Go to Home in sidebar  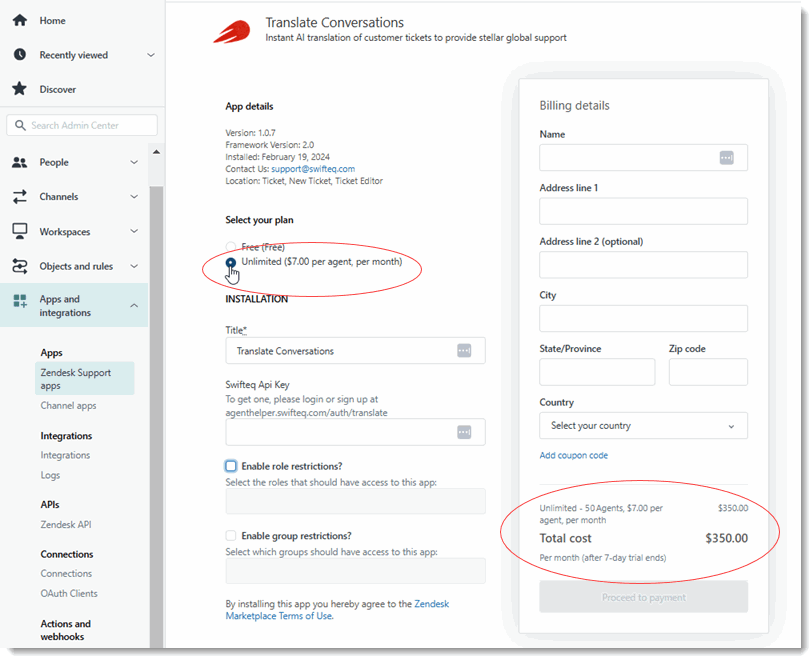pos(53,21)
